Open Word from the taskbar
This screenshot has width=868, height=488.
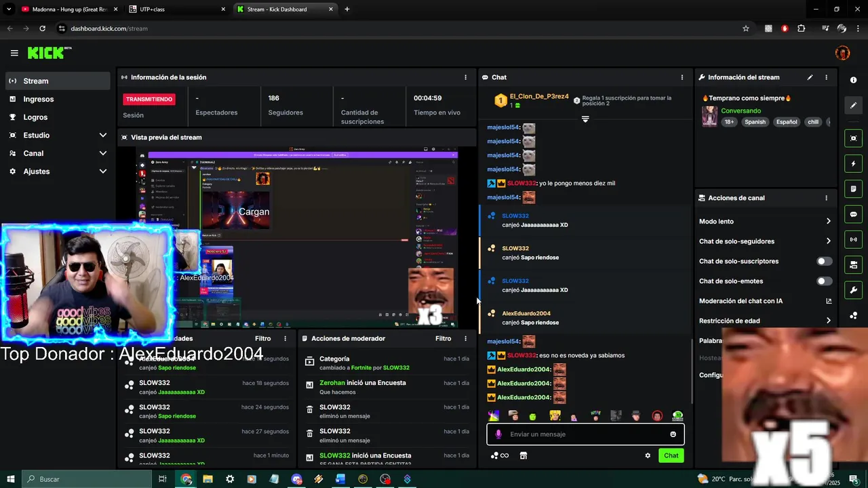click(340, 479)
